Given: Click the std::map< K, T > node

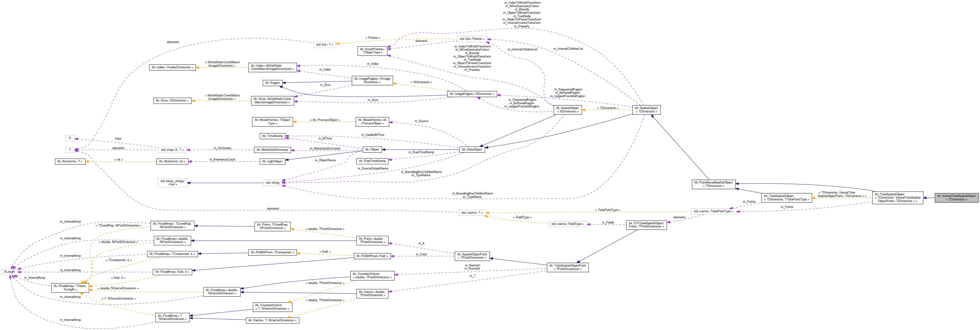Looking at the screenshot, I should pyautogui.click(x=172, y=150).
